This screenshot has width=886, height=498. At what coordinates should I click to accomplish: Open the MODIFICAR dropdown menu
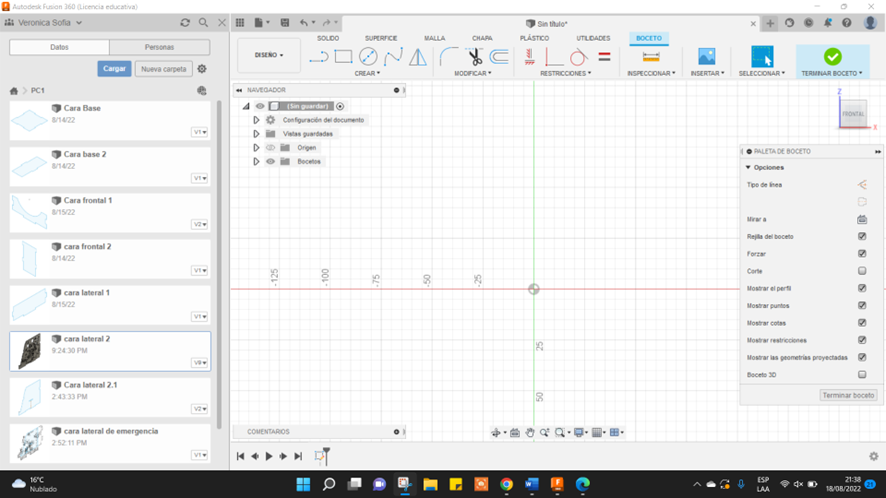(473, 73)
